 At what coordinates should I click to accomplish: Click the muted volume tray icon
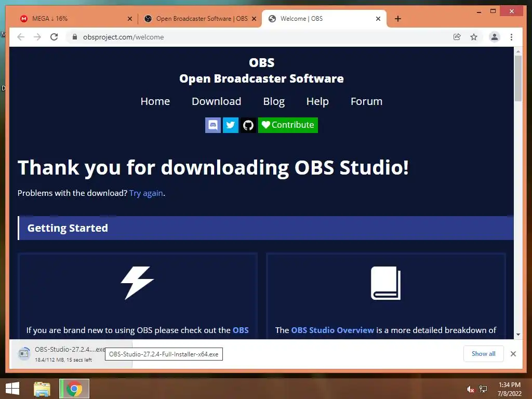pyautogui.click(x=470, y=389)
